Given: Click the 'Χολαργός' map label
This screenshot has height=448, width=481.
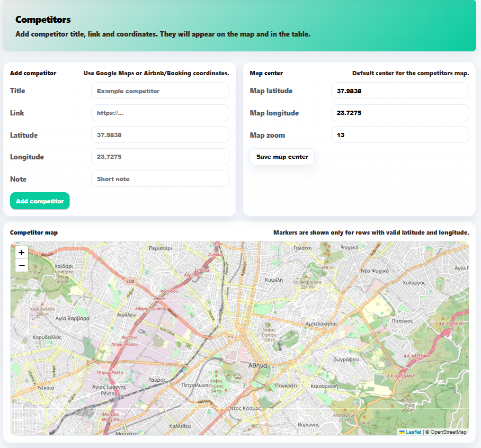Looking at the screenshot, I should click(414, 283).
